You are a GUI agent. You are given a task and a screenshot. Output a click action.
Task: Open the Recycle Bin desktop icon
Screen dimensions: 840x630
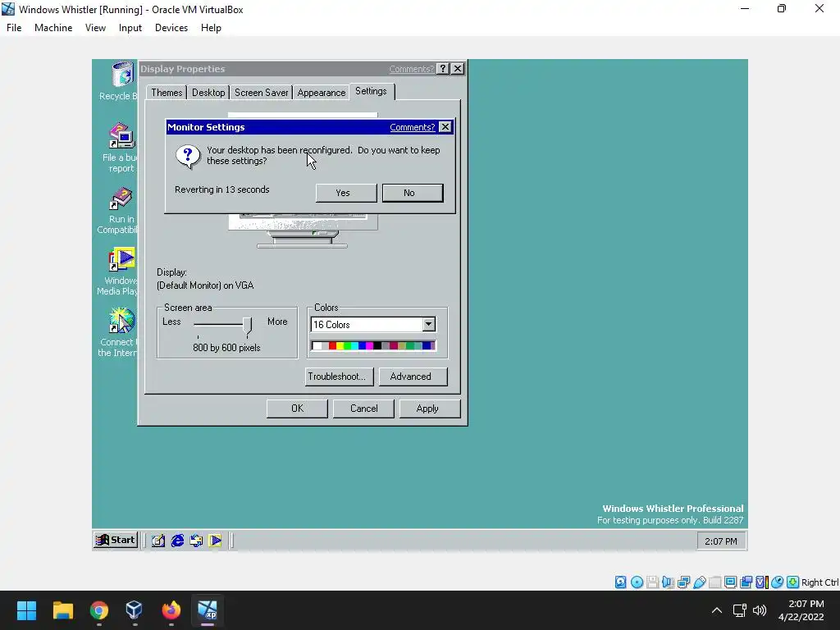pyautogui.click(x=122, y=75)
